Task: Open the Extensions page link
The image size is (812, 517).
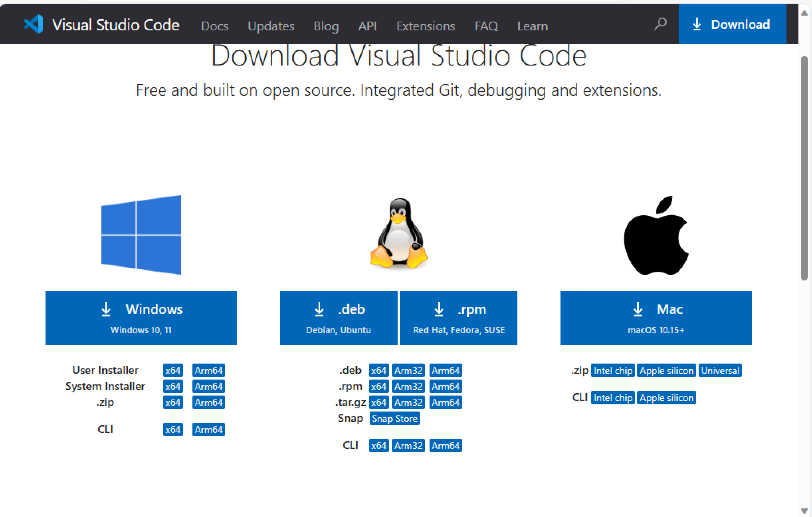Action: [x=426, y=26]
